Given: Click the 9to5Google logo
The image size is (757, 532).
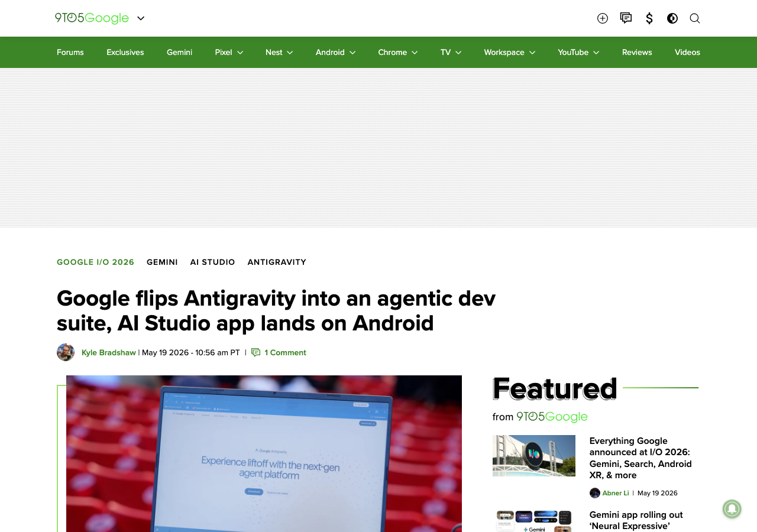Looking at the screenshot, I should 92,18.
